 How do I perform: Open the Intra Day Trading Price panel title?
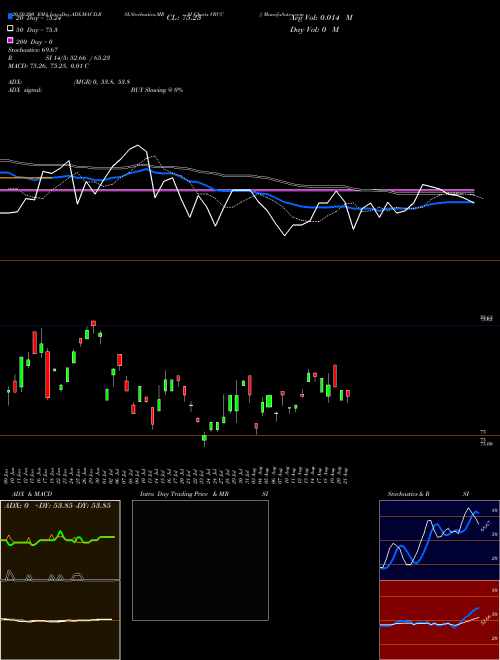click(x=184, y=494)
